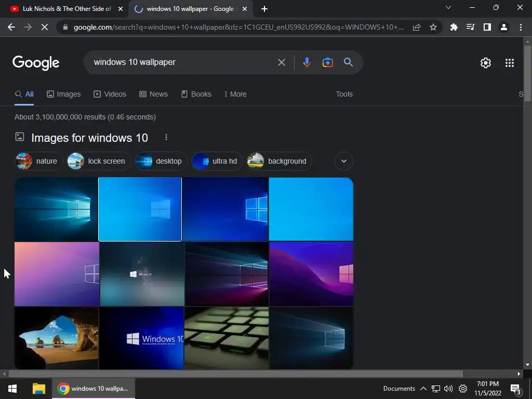
Task: Open Chrome extensions puzzle icon
Action: click(x=454, y=27)
